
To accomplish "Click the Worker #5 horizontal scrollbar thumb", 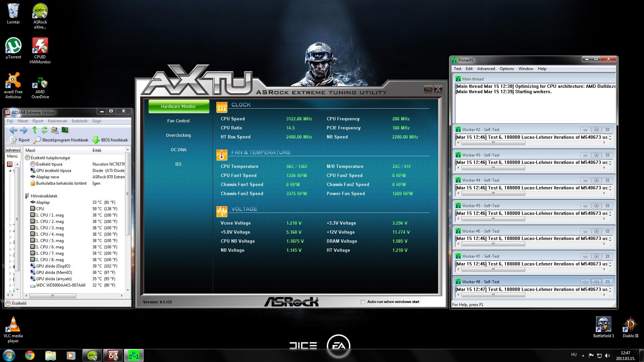I will pos(493,219).
